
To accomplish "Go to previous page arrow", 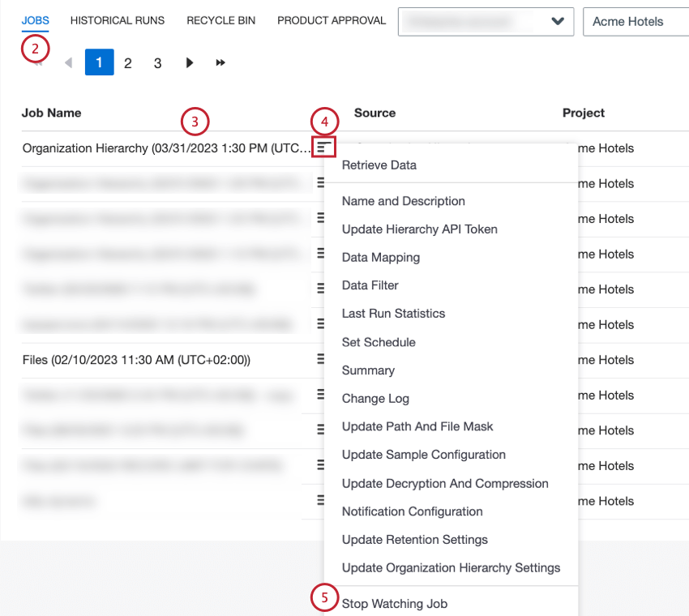I will pyautogui.click(x=69, y=62).
